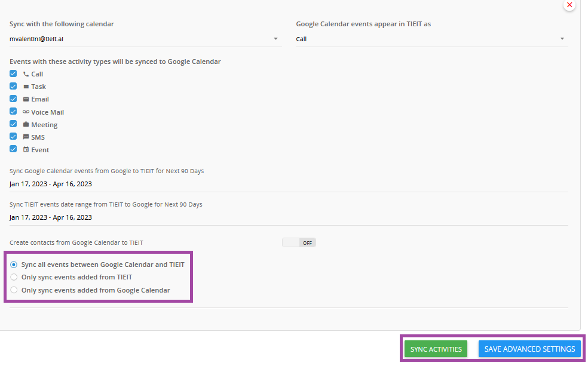This screenshot has width=588, height=366.
Task: Edit Google to TIEIT sync date range
Action: 289,184
